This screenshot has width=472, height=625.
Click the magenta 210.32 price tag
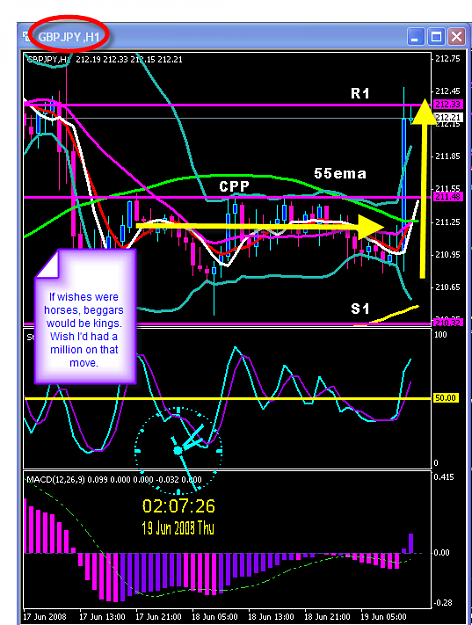[448, 322]
